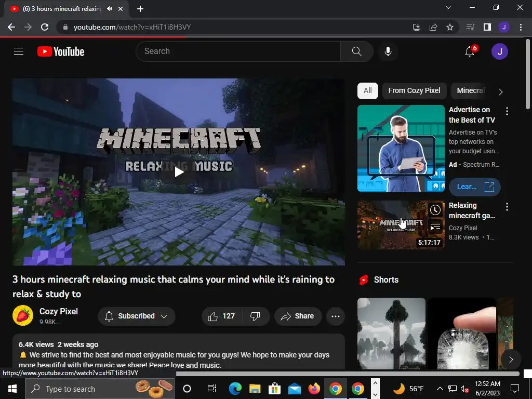
Task: Show hidden system tray icons
Action: click(x=440, y=389)
